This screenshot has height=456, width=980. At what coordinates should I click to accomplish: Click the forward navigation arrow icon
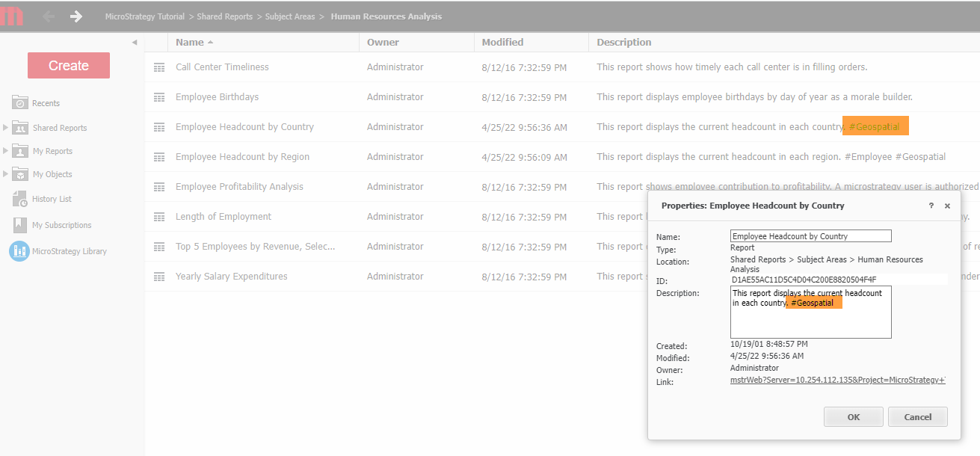click(x=75, y=16)
